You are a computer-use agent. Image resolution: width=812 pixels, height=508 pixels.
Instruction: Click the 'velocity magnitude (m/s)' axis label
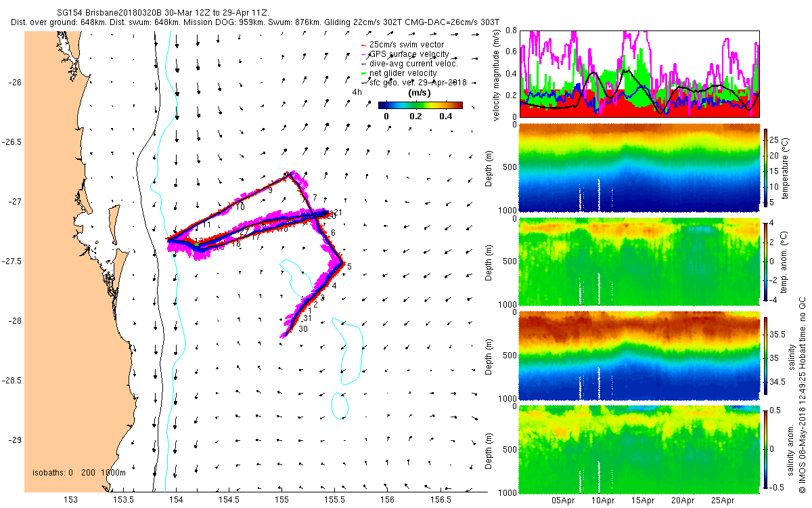(x=497, y=74)
